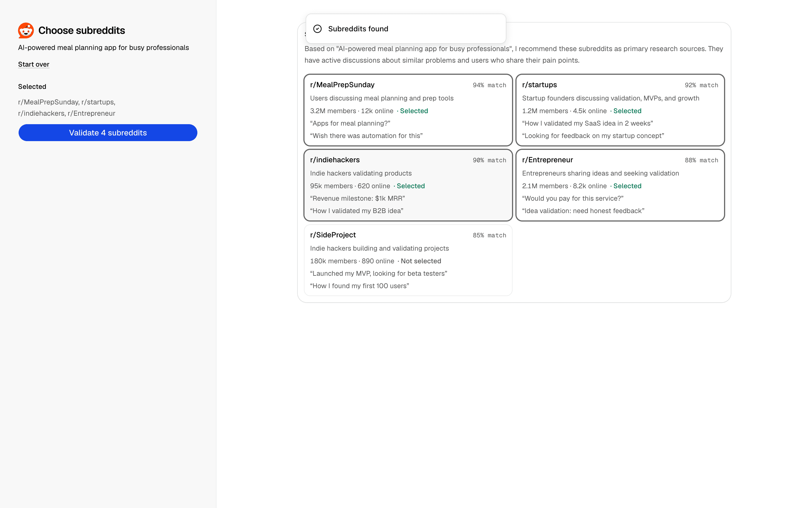Click "Indie hackers building and validating projects"
The height and width of the screenshot is (508, 812).
[379, 249]
